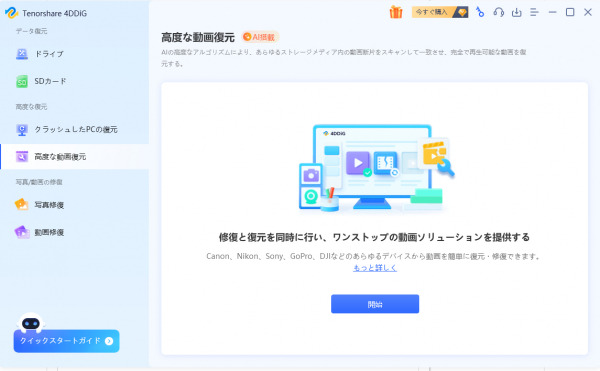
Task: Open the license key registration icon
Action: pyautogui.click(x=480, y=12)
